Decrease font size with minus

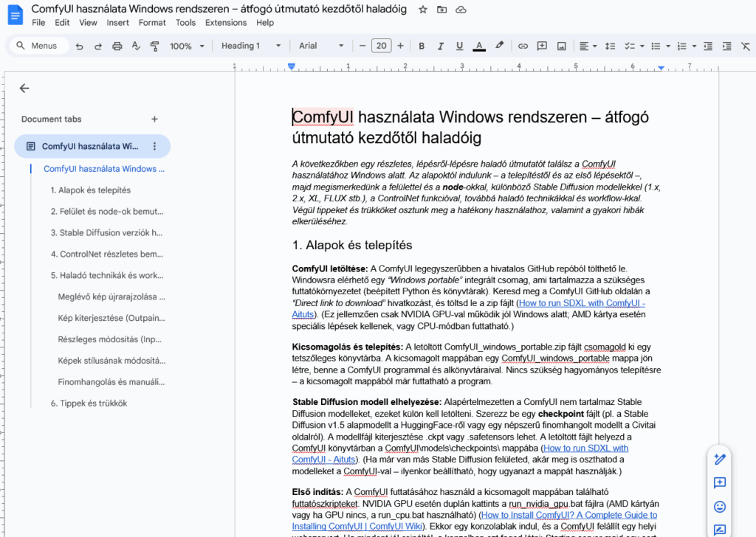click(x=362, y=46)
